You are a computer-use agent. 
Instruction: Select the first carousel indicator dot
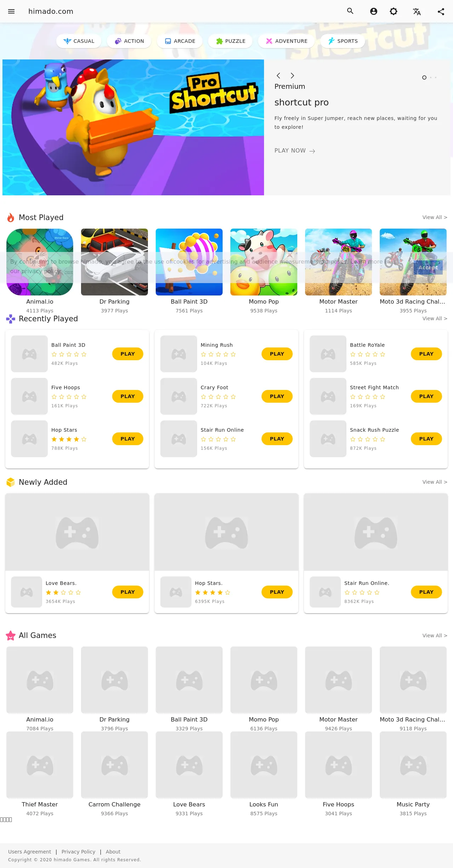coord(424,77)
